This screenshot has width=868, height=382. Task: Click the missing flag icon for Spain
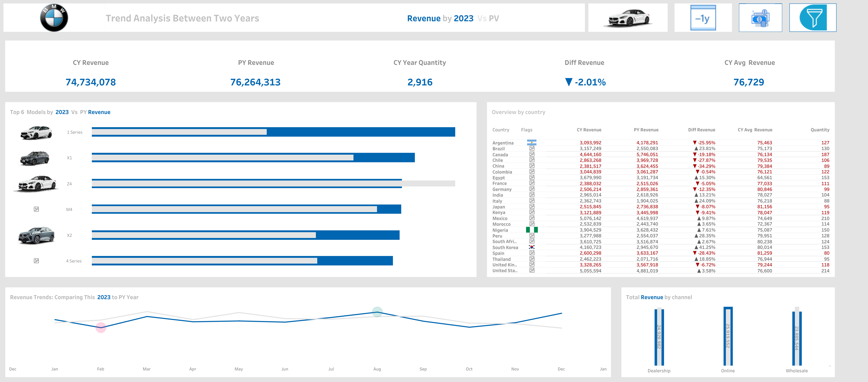click(532, 253)
